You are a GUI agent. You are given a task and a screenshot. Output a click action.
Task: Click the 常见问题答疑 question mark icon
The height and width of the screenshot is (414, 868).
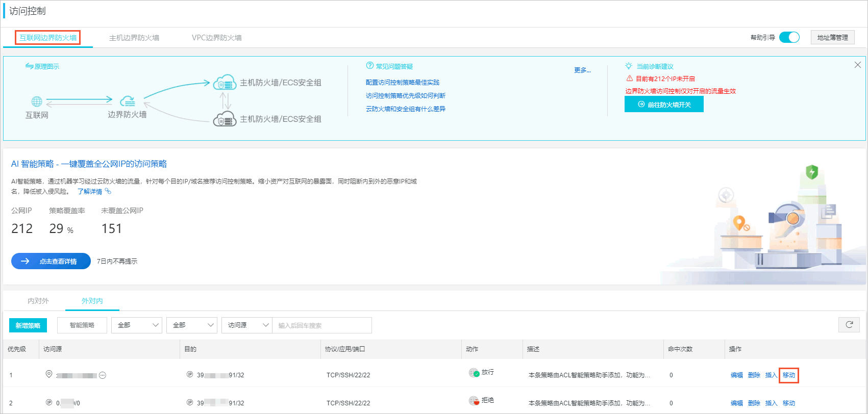pos(370,66)
